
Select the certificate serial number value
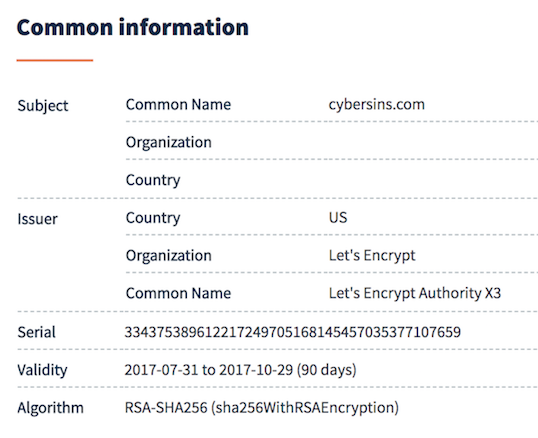293,332
